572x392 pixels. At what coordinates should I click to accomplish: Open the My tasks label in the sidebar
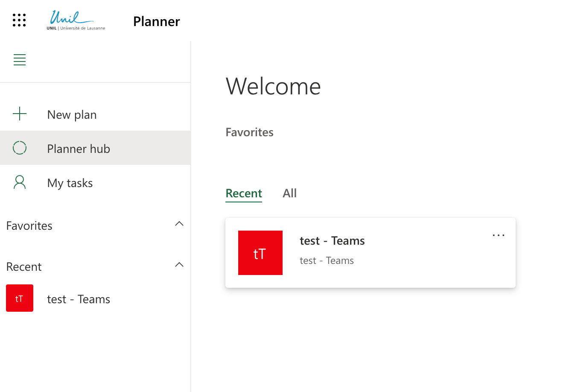pyautogui.click(x=70, y=183)
